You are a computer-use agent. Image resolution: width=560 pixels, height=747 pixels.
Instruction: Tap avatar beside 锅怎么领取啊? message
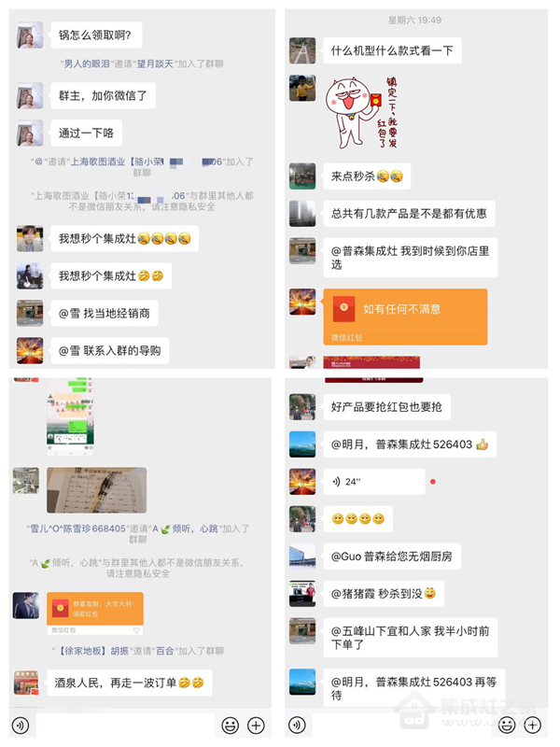click(x=30, y=35)
